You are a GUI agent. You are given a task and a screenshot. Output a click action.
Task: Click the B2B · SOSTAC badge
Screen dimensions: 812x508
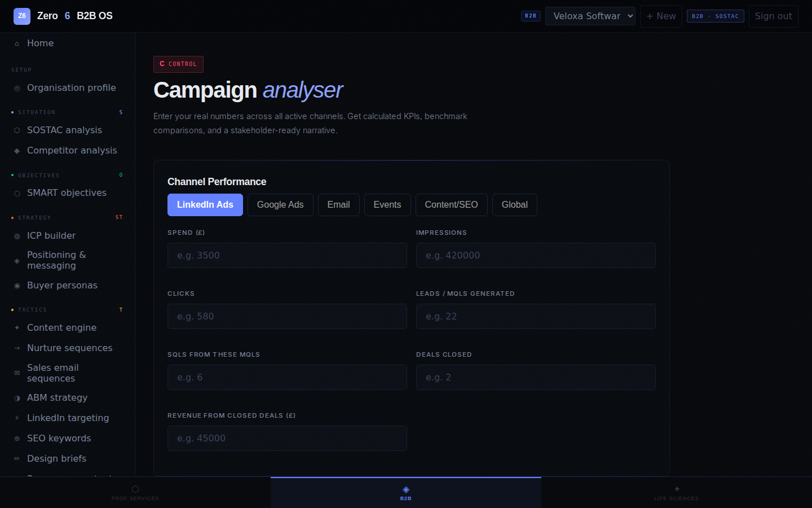[x=716, y=16]
